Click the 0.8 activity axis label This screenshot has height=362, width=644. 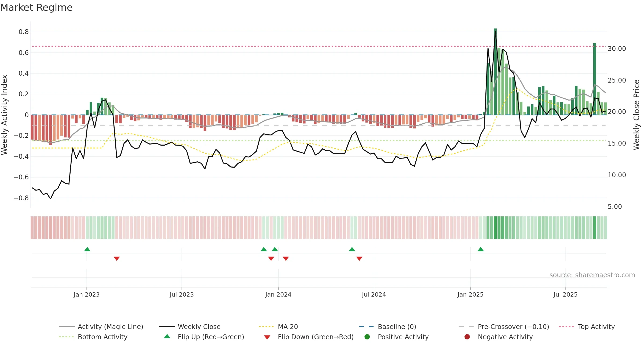point(24,32)
